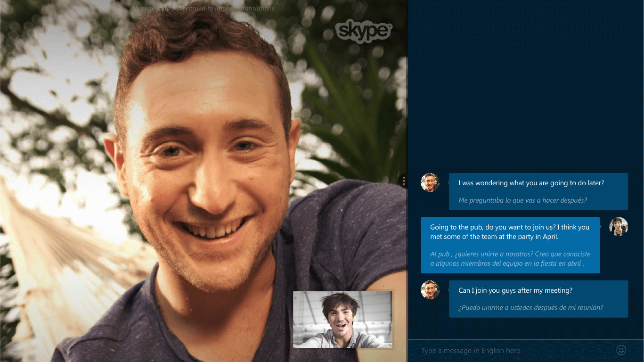
Task: Click the circular profile picture of the replying caller
Action: click(x=619, y=227)
